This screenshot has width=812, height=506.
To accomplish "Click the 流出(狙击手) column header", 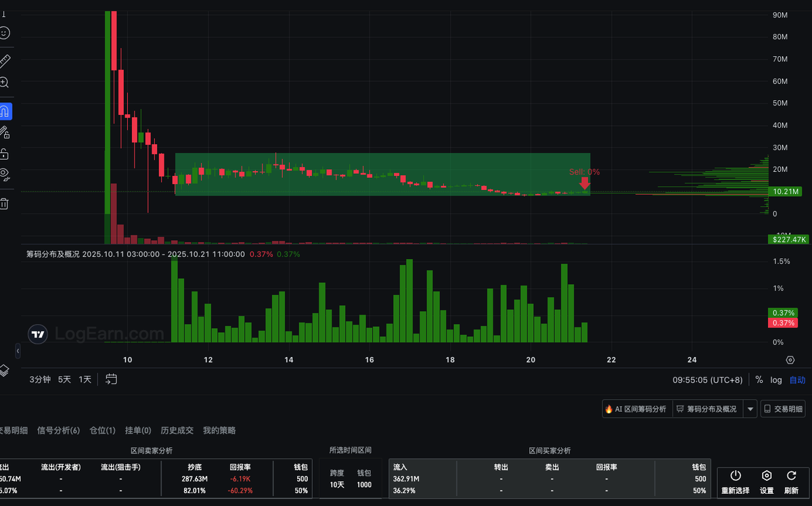I will (120, 467).
